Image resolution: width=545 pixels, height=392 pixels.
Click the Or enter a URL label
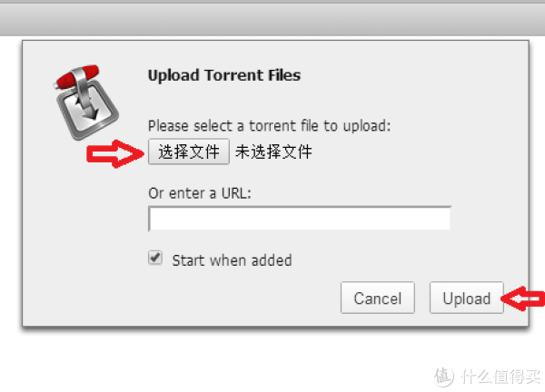[x=200, y=193]
